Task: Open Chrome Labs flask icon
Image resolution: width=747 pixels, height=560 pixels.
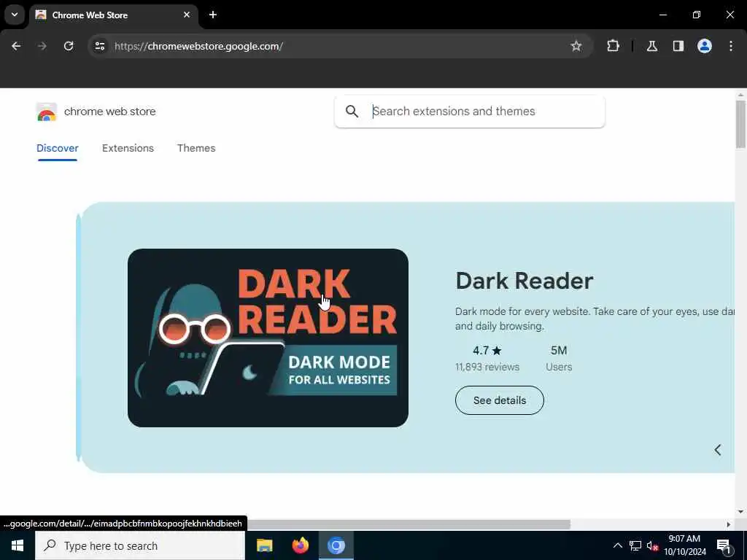Action: tap(651, 46)
